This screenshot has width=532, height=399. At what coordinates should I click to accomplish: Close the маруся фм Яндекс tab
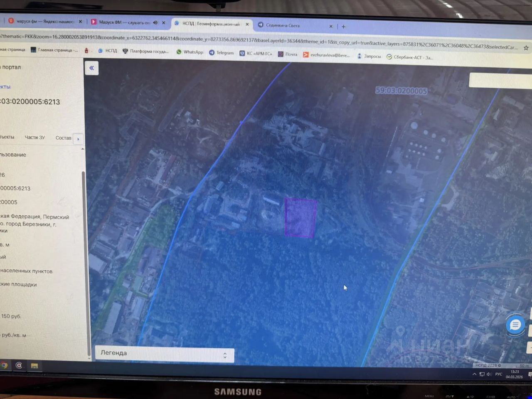[x=80, y=21]
